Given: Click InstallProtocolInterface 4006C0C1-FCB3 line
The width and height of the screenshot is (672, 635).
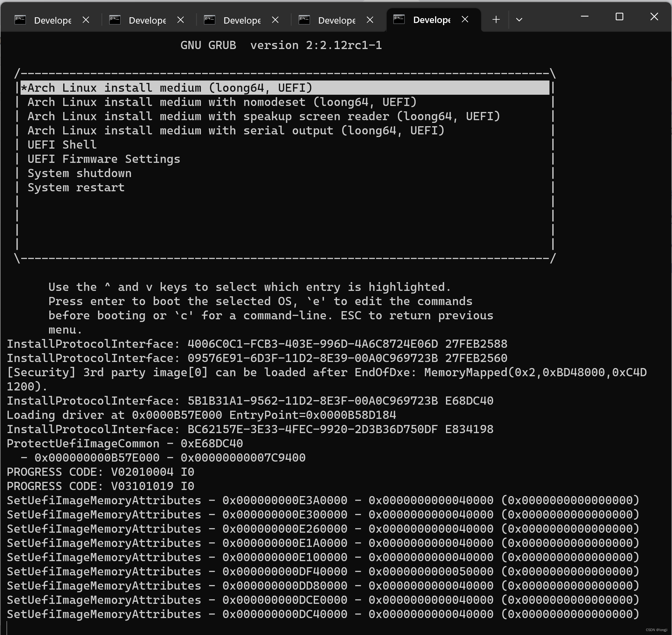Looking at the screenshot, I should coord(257,344).
